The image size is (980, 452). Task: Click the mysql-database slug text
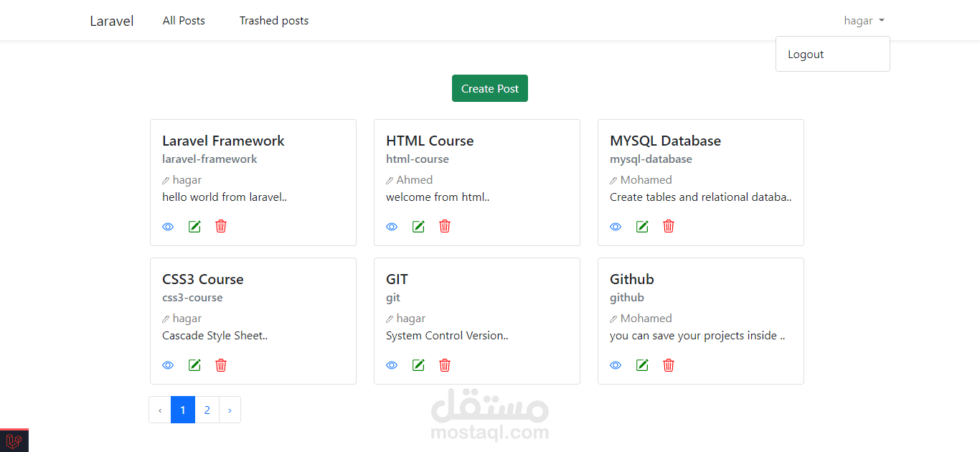pos(651,159)
